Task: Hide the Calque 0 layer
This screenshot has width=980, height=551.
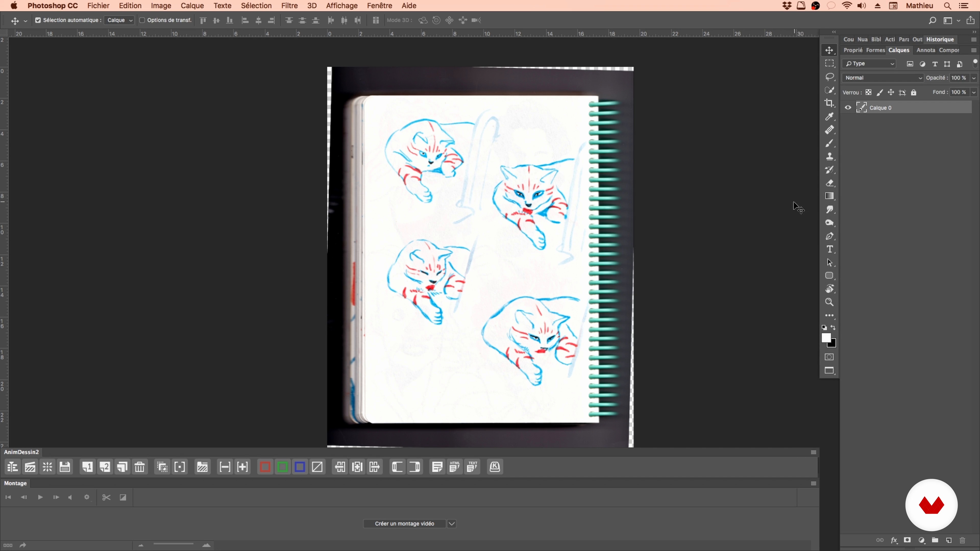Action: point(848,108)
